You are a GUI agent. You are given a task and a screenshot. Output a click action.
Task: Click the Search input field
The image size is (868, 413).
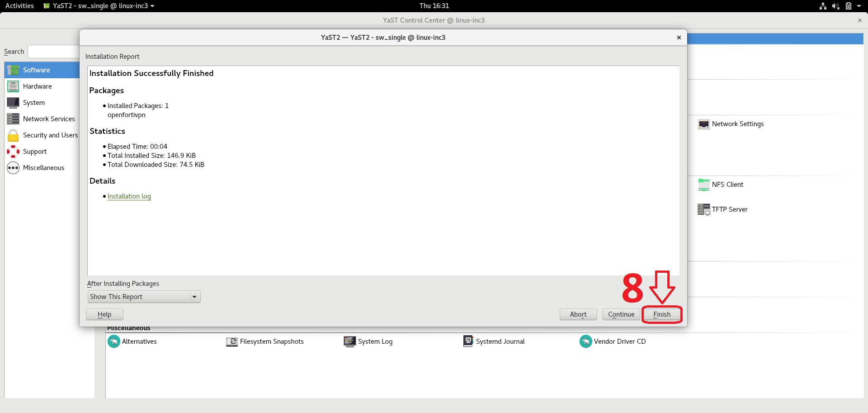click(x=53, y=52)
